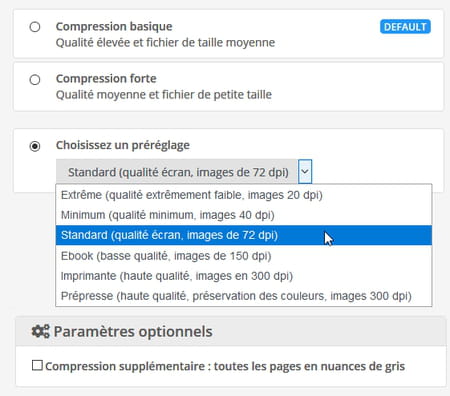Choose Extrême 20 dpi preset option
Screen dimensions: 450x396
pos(244,195)
